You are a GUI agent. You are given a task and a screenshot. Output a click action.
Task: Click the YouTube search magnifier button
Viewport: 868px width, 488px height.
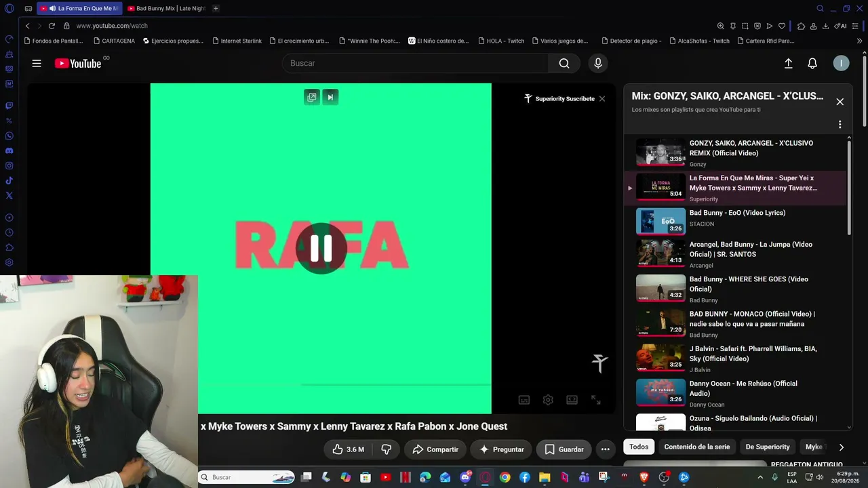(564, 63)
